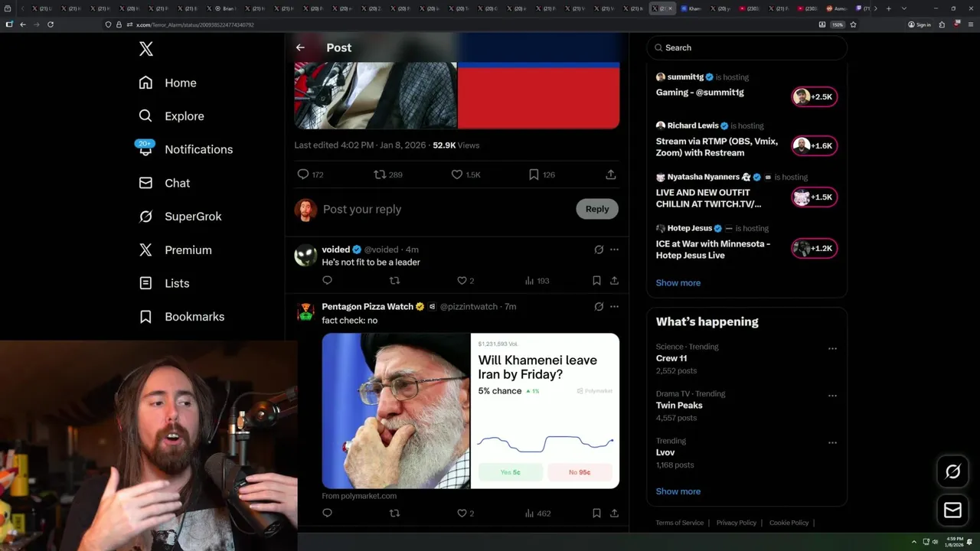View analytics showing 462 views

[537, 514]
